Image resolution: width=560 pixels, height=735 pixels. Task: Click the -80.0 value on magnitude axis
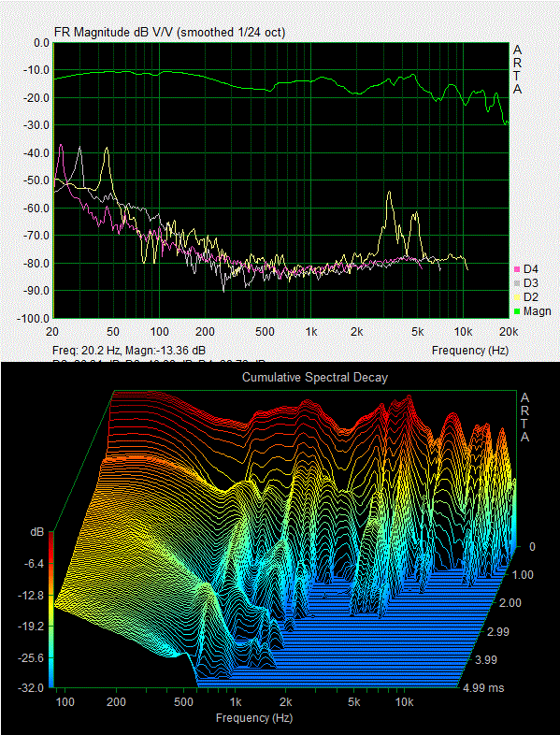click(x=37, y=263)
